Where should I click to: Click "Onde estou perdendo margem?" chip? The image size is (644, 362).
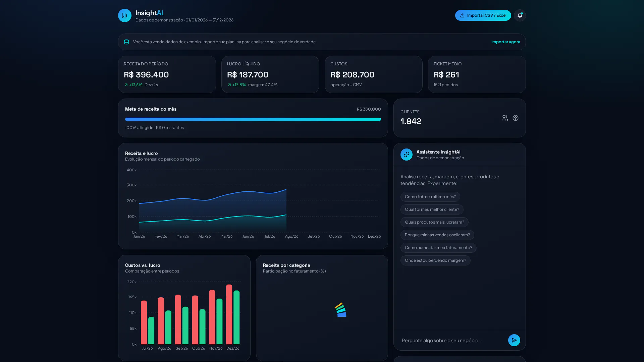point(435,260)
